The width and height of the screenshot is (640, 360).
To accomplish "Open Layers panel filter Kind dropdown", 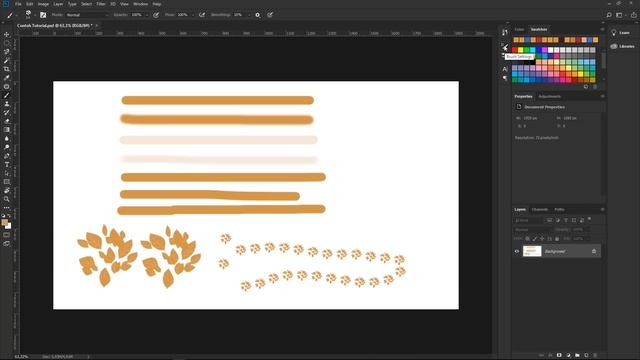I will coord(529,220).
